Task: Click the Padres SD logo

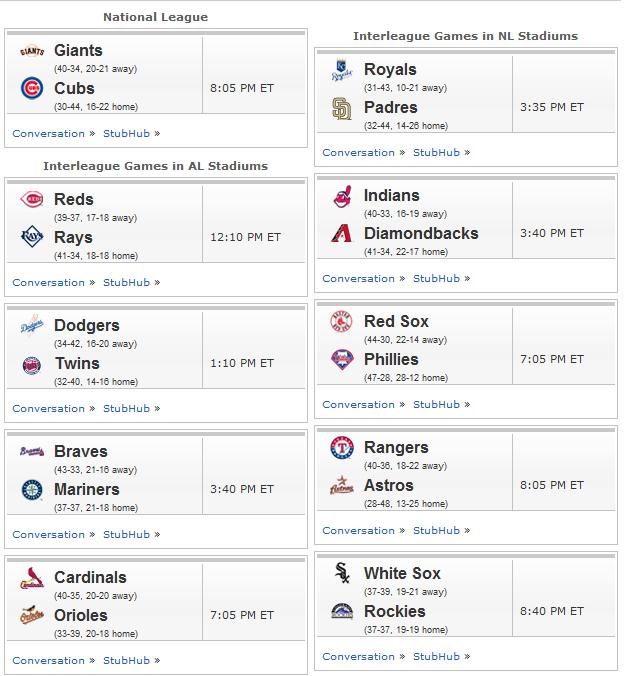Action: tap(342, 108)
